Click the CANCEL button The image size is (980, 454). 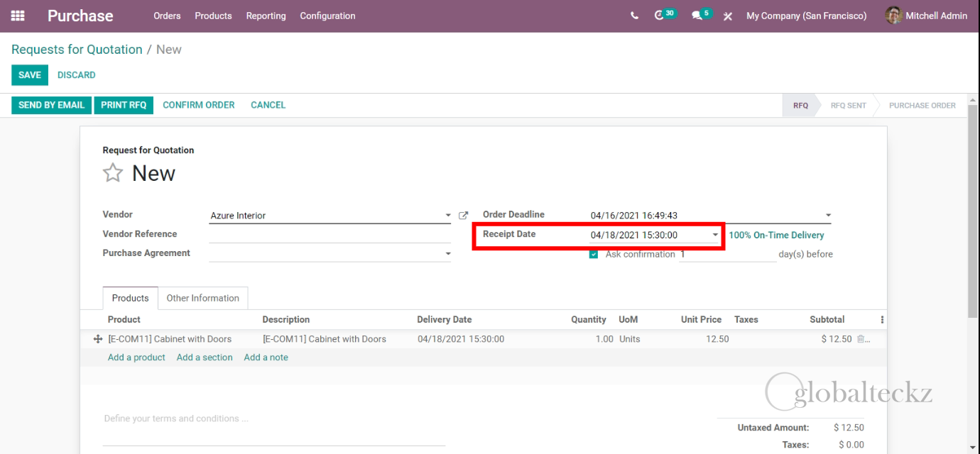[x=268, y=105]
